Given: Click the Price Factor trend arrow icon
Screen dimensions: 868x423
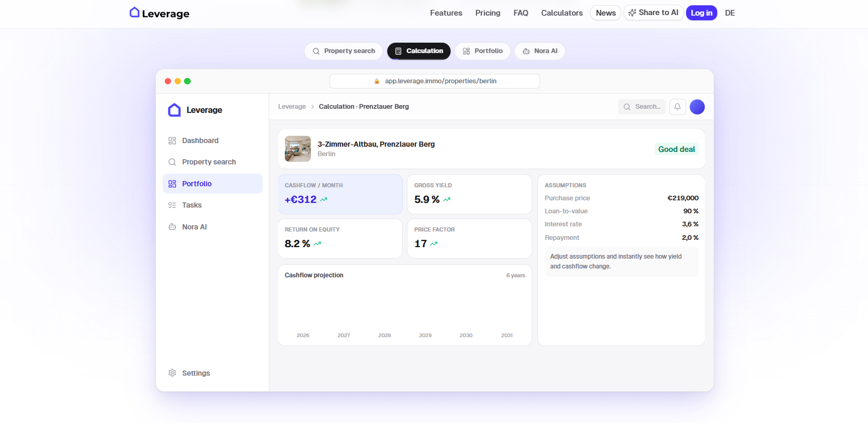Looking at the screenshot, I should (x=433, y=243).
